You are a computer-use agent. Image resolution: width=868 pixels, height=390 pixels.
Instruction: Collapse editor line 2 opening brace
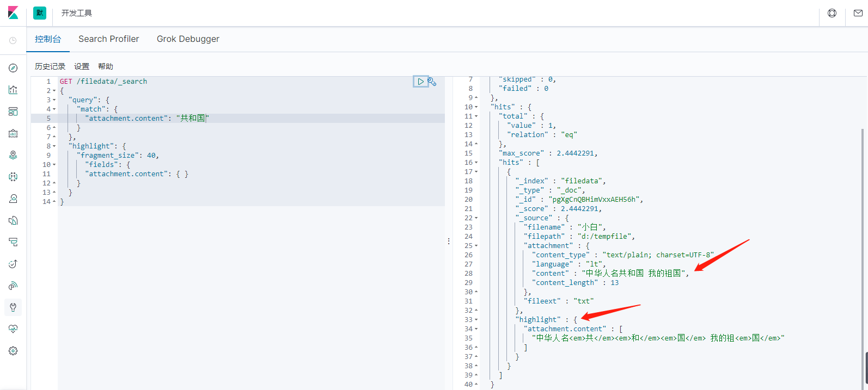point(54,91)
